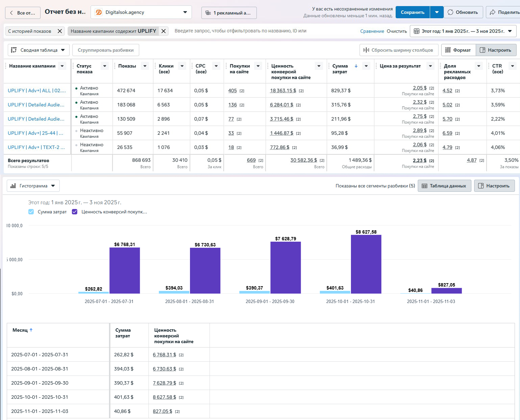Click the September light-blue bar $390,37
Screen dimensions: 520x420
(x=254, y=292)
